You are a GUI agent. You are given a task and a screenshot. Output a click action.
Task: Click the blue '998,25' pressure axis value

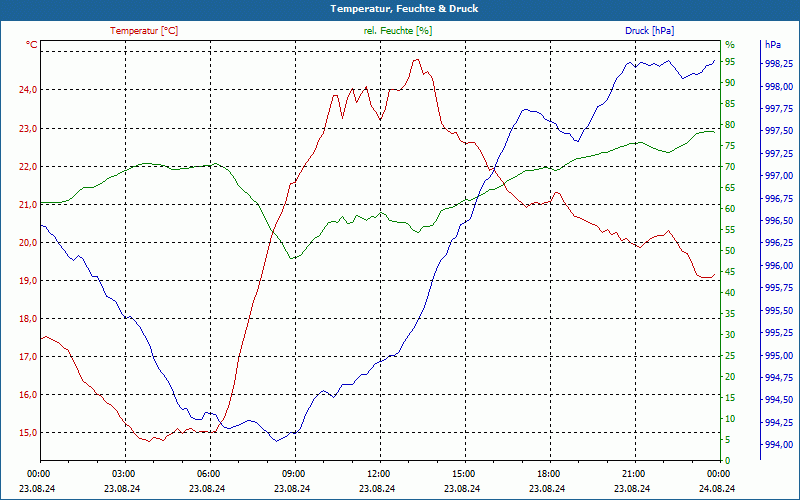pos(778,64)
